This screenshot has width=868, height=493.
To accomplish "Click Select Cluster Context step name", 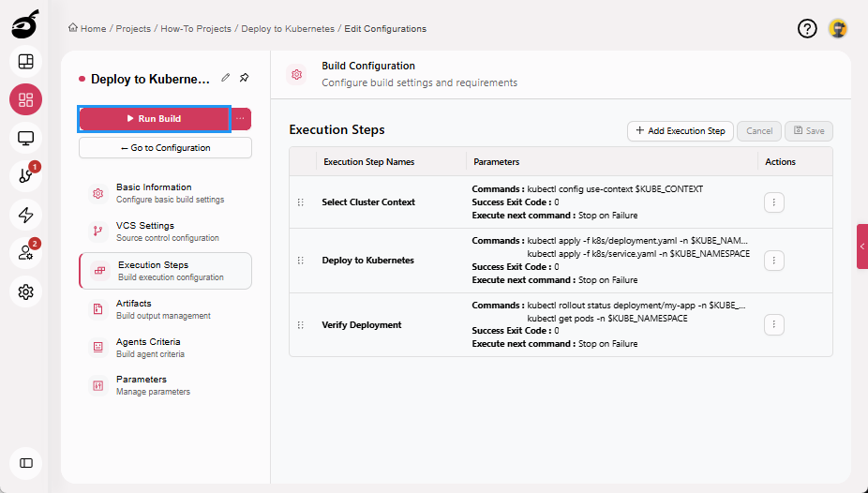I will [x=368, y=202].
